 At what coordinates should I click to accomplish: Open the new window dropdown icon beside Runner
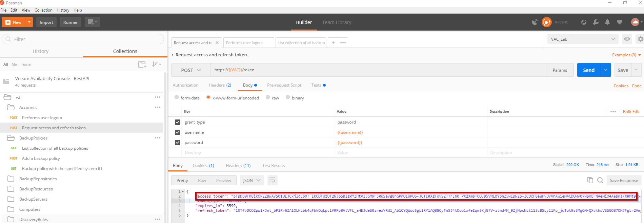[92, 22]
